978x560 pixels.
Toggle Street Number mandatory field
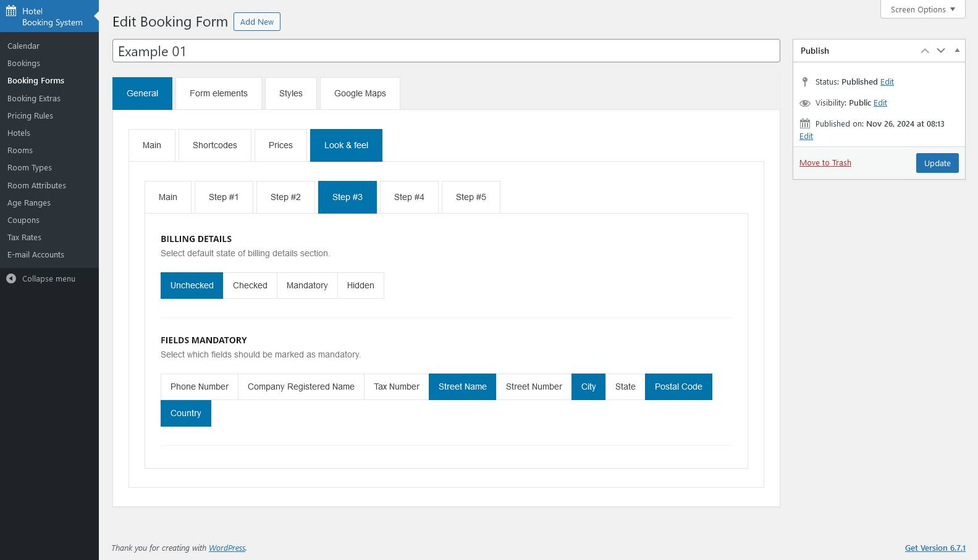[x=534, y=387]
